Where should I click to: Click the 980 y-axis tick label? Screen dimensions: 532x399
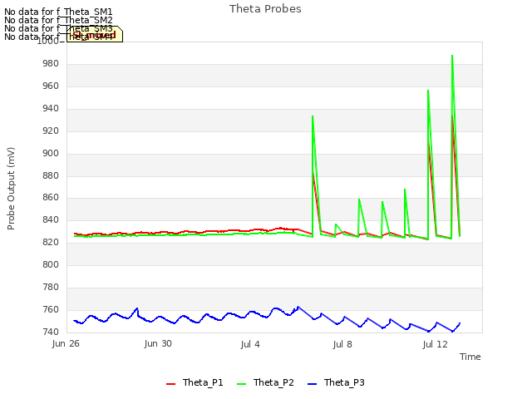coord(51,64)
